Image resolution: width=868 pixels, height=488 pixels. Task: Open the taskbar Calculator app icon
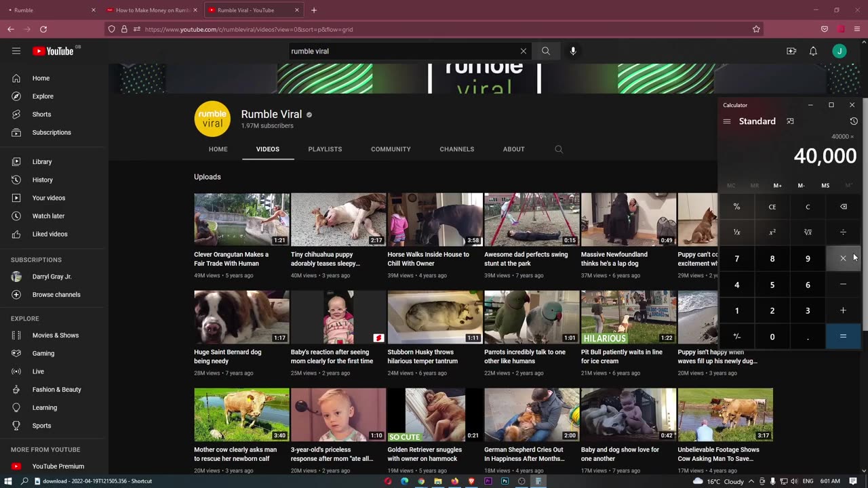point(538,481)
